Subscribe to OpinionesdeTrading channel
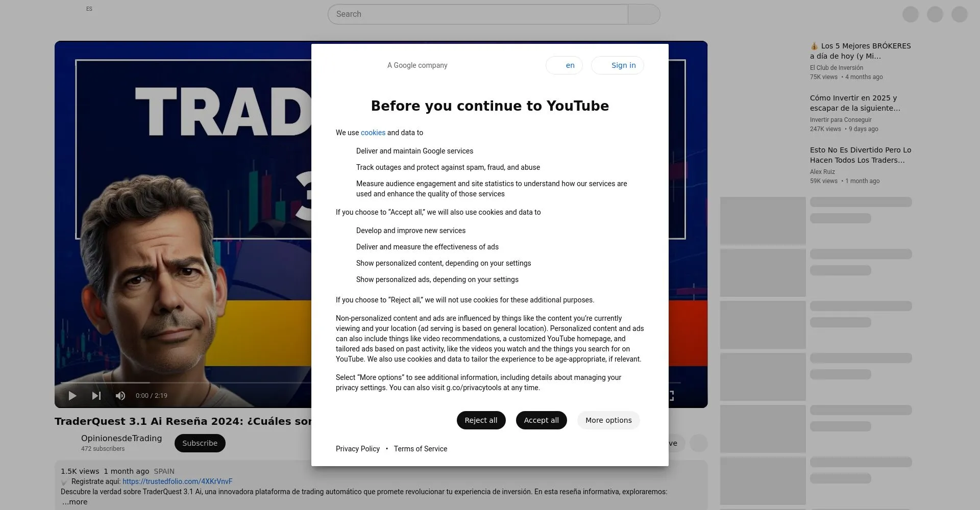 (200, 443)
